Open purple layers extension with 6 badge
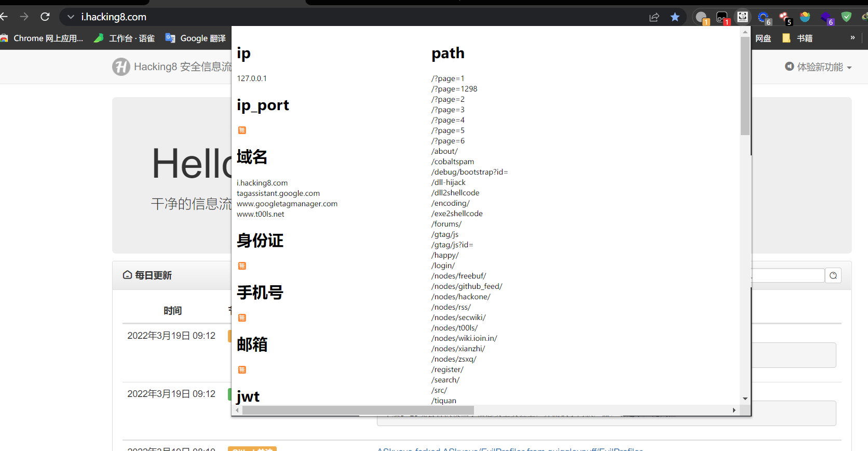 tap(826, 18)
